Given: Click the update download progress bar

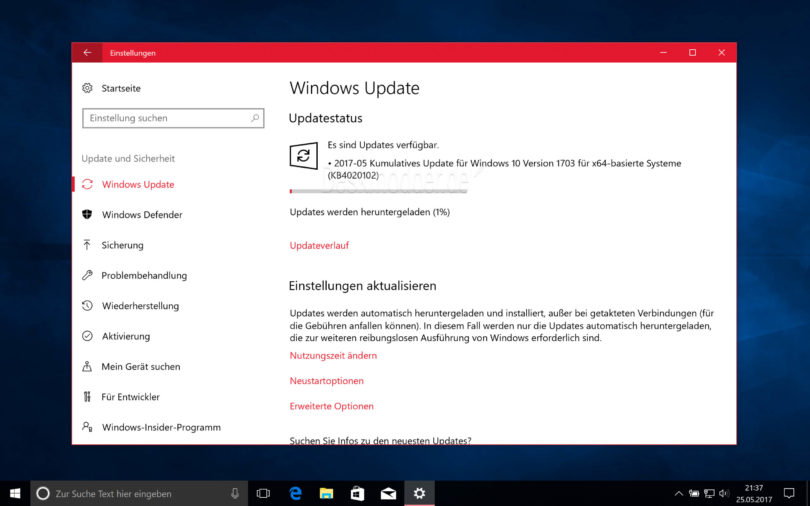Looking at the screenshot, I should (x=379, y=192).
